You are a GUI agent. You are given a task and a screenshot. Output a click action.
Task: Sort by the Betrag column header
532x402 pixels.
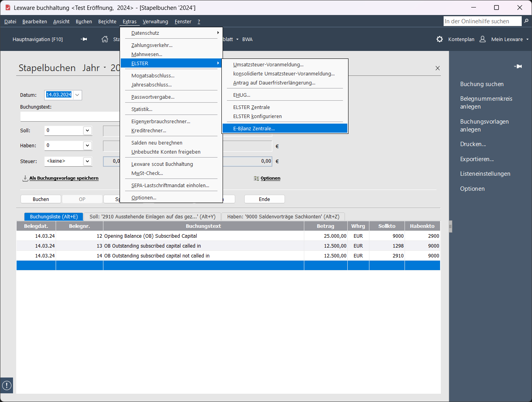[x=326, y=226]
